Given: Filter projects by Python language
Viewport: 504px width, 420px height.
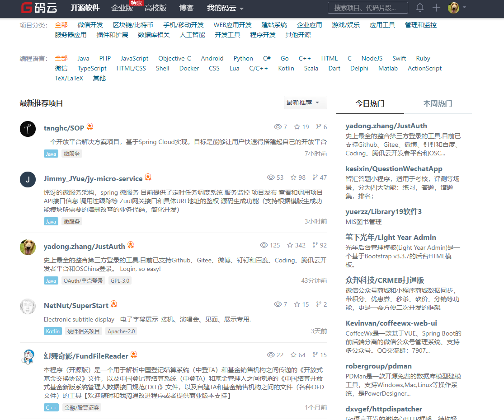Looking at the screenshot, I should (243, 58).
